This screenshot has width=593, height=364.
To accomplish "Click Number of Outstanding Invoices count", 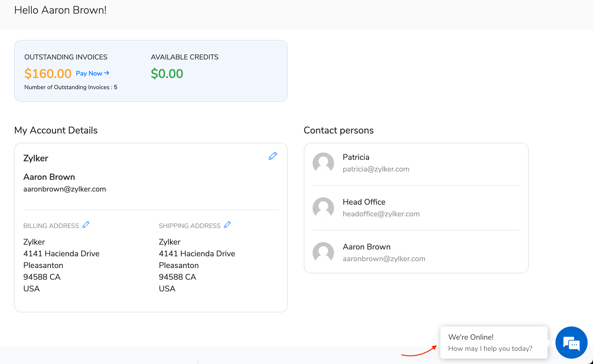I will 70,87.
